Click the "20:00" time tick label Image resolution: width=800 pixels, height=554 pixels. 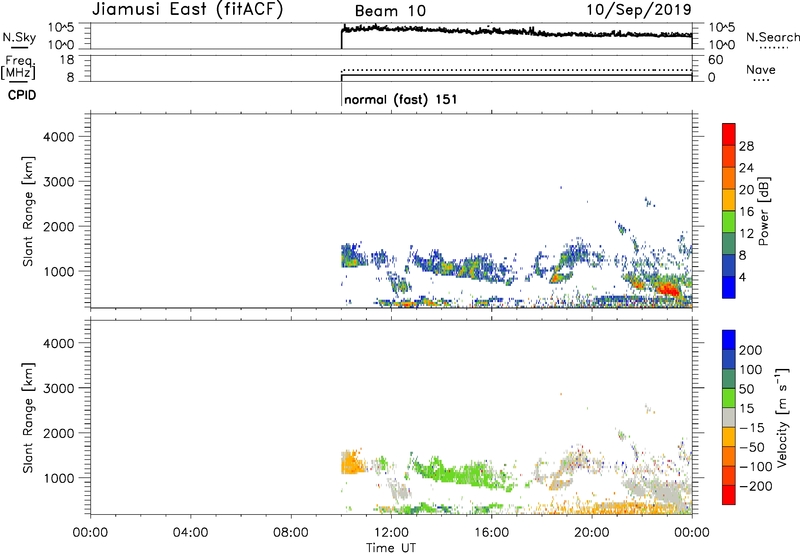(592, 533)
